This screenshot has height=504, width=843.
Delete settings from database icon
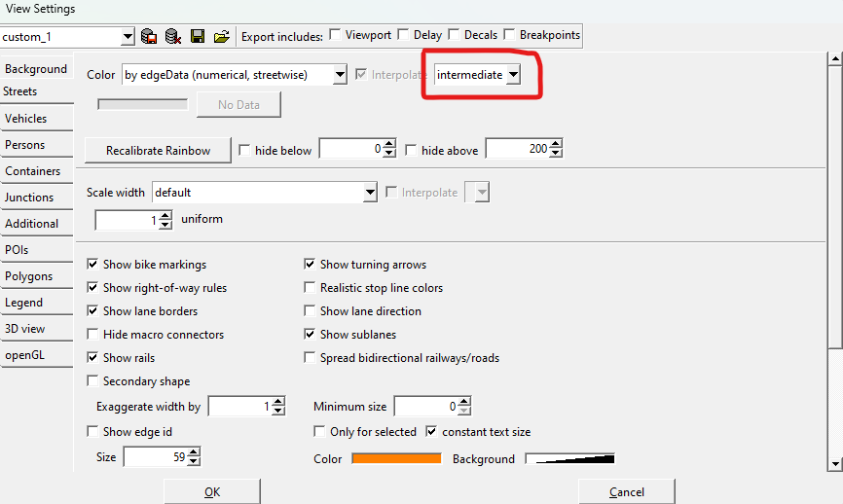(x=172, y=36)
